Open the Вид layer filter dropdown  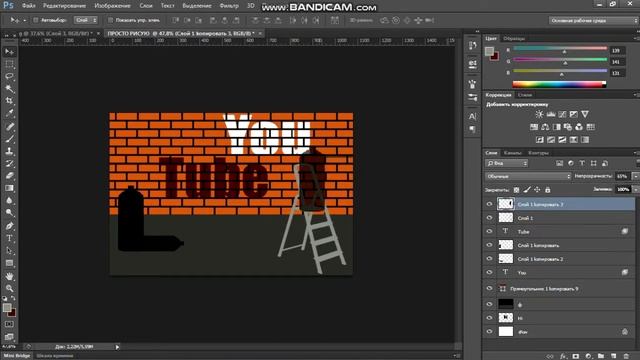click(x=507, y=163)
